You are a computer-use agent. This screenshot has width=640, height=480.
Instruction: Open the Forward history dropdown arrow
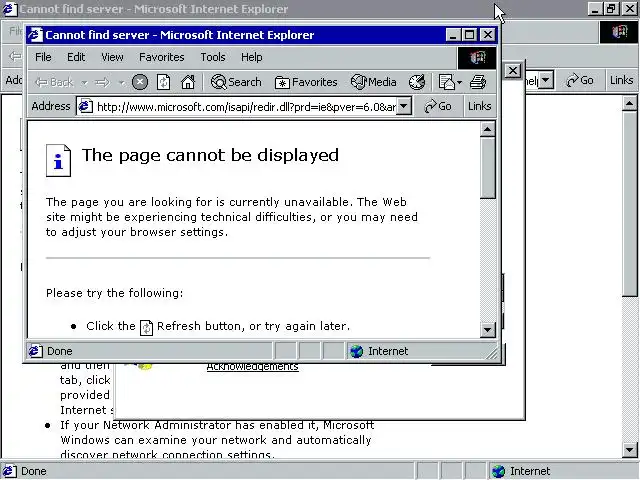(122, 83)
